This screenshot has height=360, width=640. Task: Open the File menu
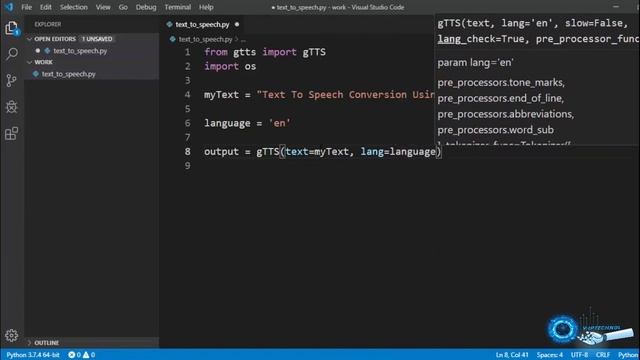click(27, 7)
